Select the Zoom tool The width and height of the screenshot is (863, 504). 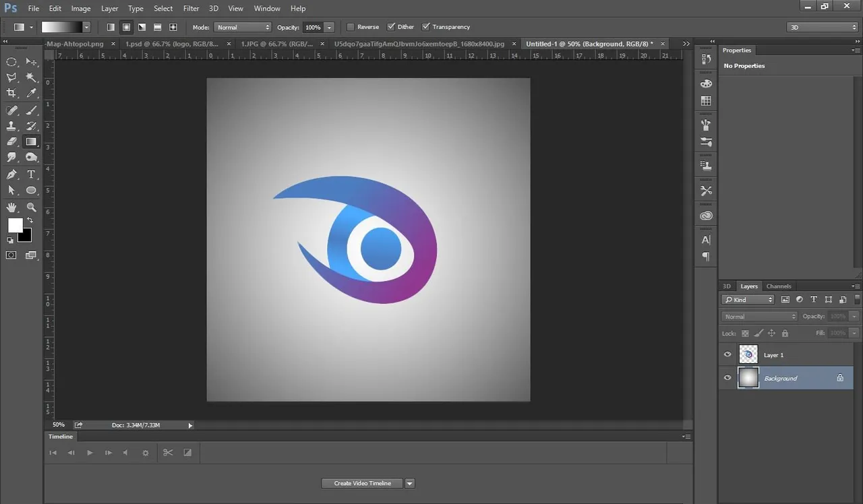click(31, 208)
